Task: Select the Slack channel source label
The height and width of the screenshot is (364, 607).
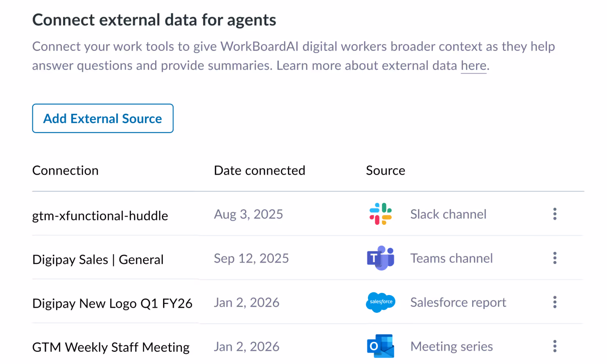Action: pyautogui.click(x=448, y=214)
